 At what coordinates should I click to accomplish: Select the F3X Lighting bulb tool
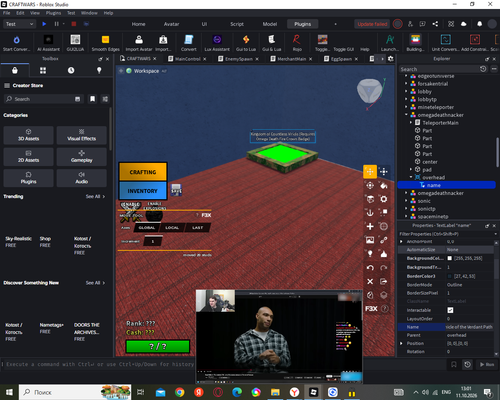click(x=370, y=254)
